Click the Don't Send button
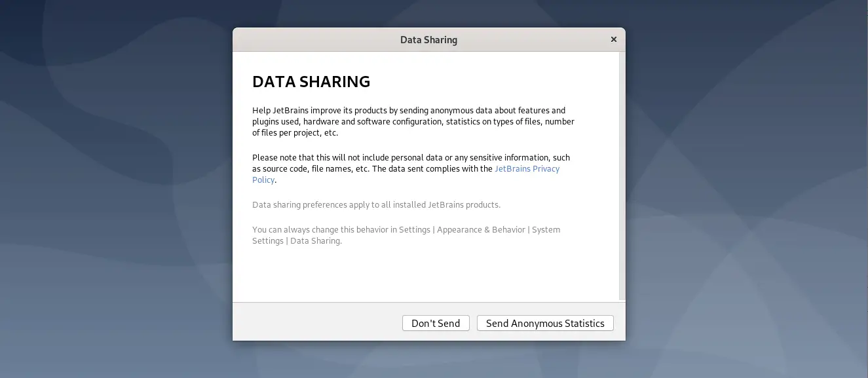Viewport: 868px width, 378px height. point(436,323)
